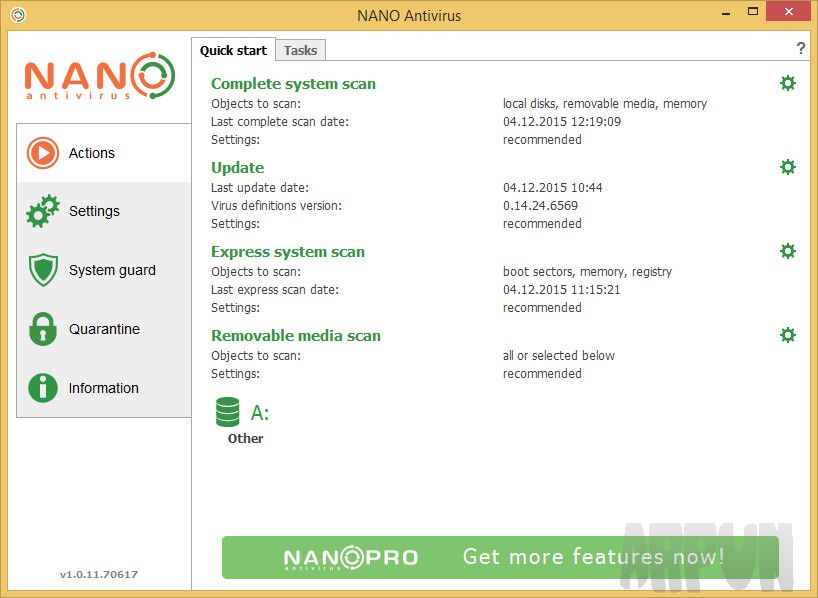The image size is (818, 598).
Task: Switch to the Tasks tab
Action: (300, 50)
